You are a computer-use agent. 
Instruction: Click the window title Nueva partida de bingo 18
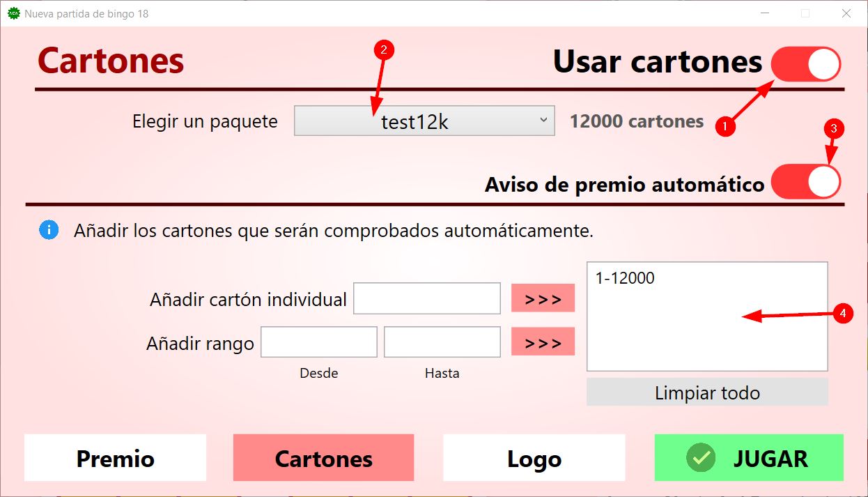(x=86, y=13)
